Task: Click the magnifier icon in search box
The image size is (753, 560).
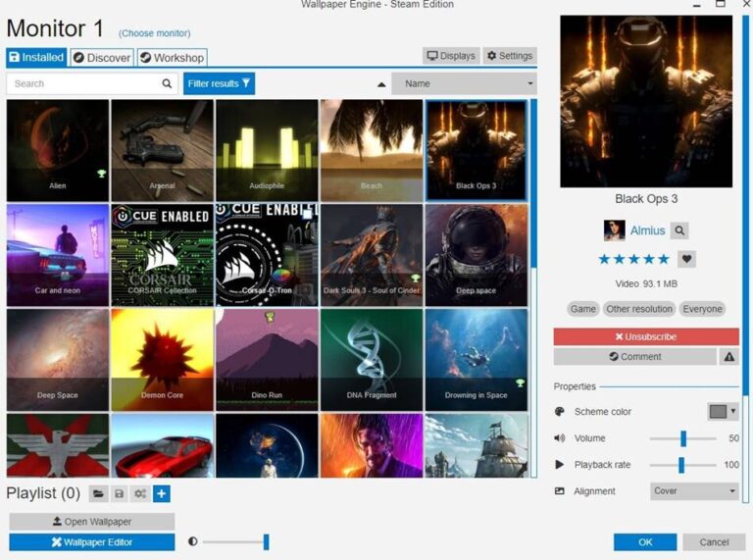Action: 167,83
